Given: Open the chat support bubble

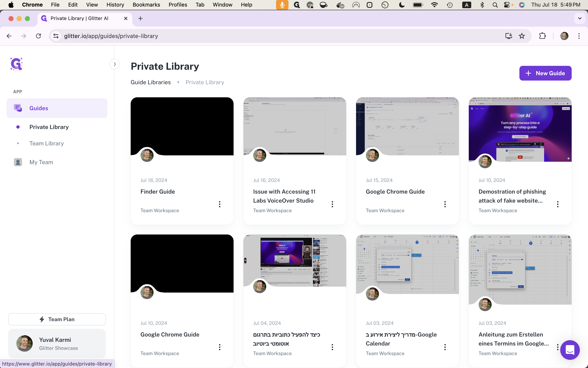Looking at the screenshot, I should (x=570, y=350).
